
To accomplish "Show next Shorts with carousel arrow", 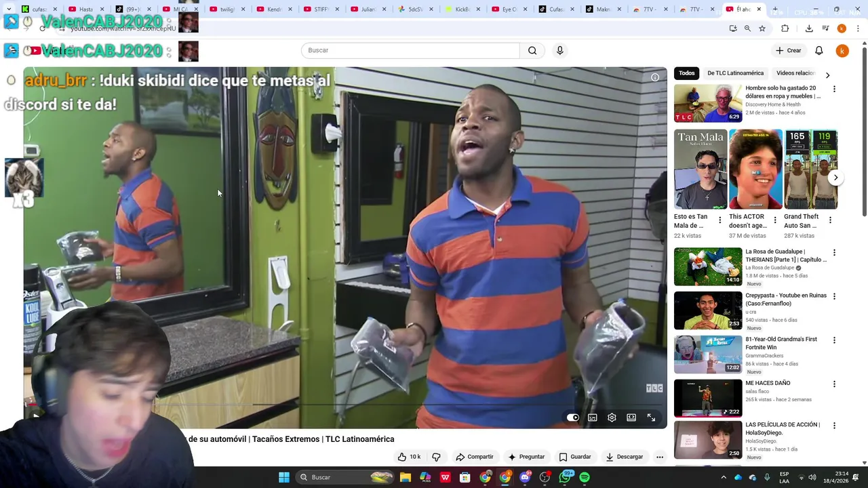I will click(x=835, y=178).
